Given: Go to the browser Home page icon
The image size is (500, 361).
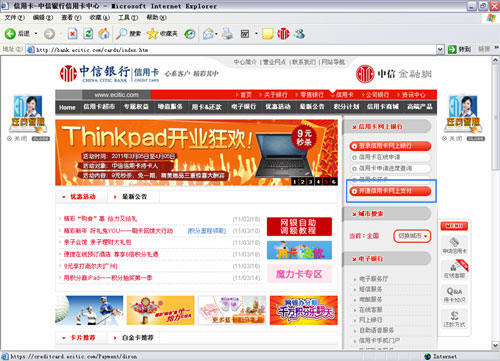Looking at the screenshot, I should (104, 34).
